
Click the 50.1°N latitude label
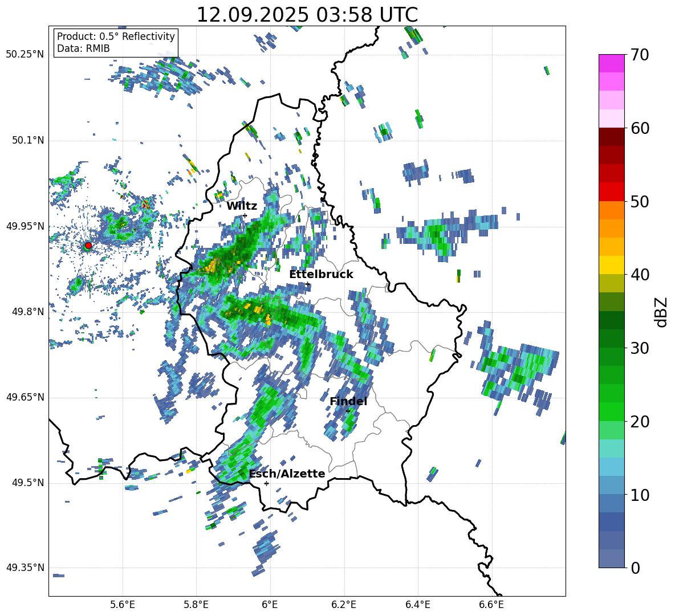pos(27,140)
